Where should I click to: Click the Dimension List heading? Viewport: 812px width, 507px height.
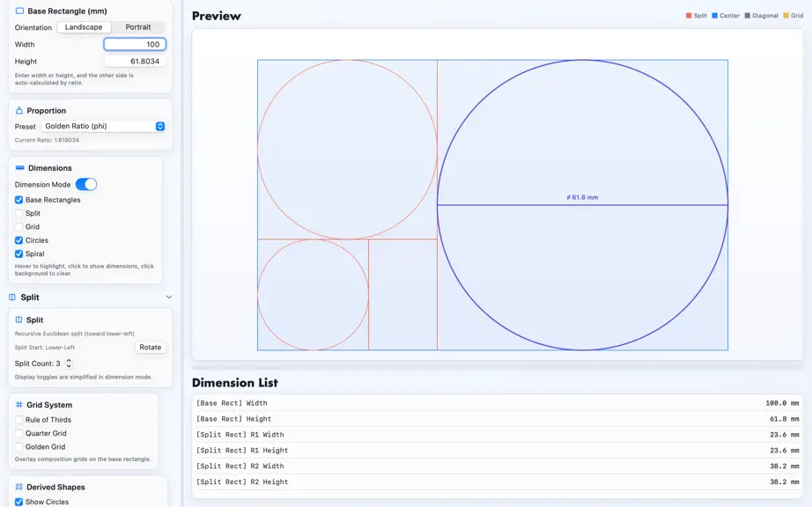pyautogui.click(x=235, y=383)
